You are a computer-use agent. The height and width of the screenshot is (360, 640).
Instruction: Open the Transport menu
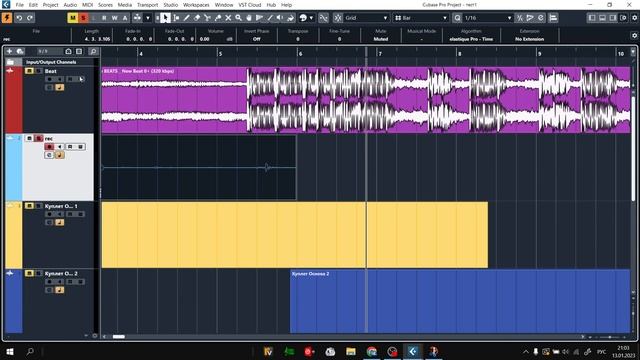click(x=147, y=5)
